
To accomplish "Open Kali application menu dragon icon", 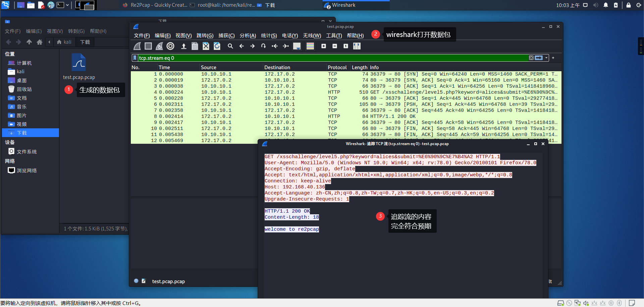I will click(6, 5).
